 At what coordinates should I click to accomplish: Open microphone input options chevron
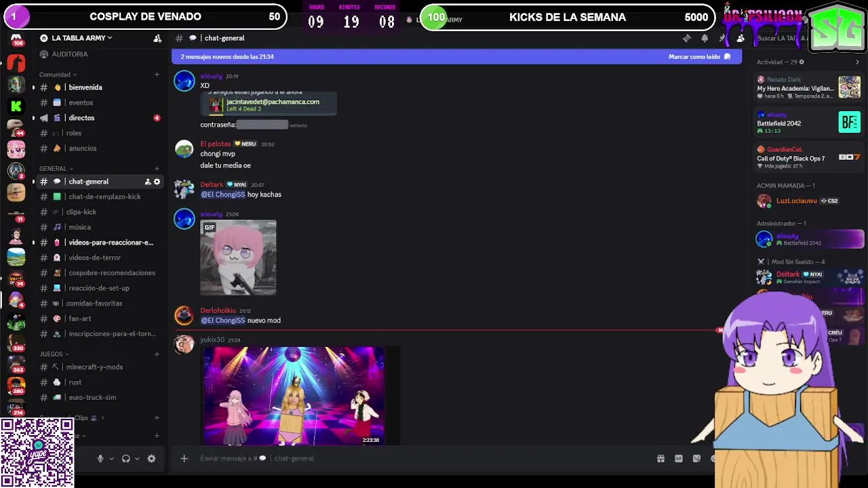point(111,459)
